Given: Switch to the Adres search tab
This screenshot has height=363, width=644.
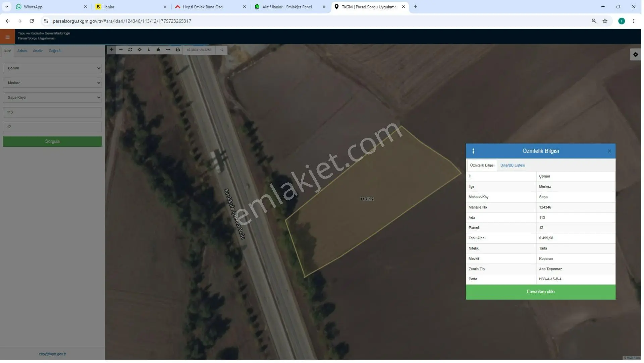Looking at the screenshot, I should click(22, 51).
